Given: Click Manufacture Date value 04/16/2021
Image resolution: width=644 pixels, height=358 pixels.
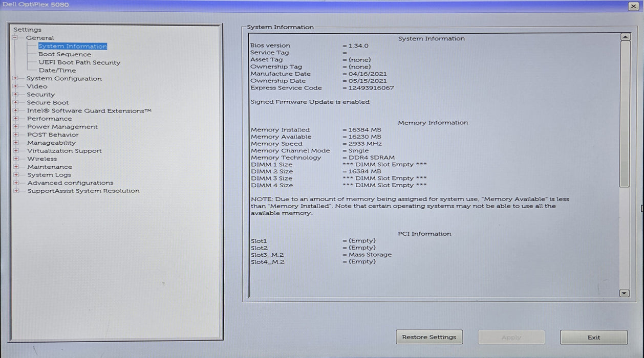Looking at the screenshot, I should coord(367,74).
